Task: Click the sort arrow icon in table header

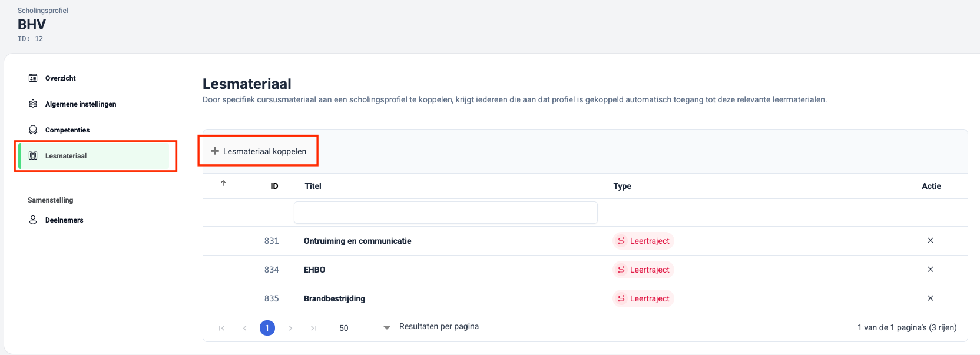Action: coord(223,184)
